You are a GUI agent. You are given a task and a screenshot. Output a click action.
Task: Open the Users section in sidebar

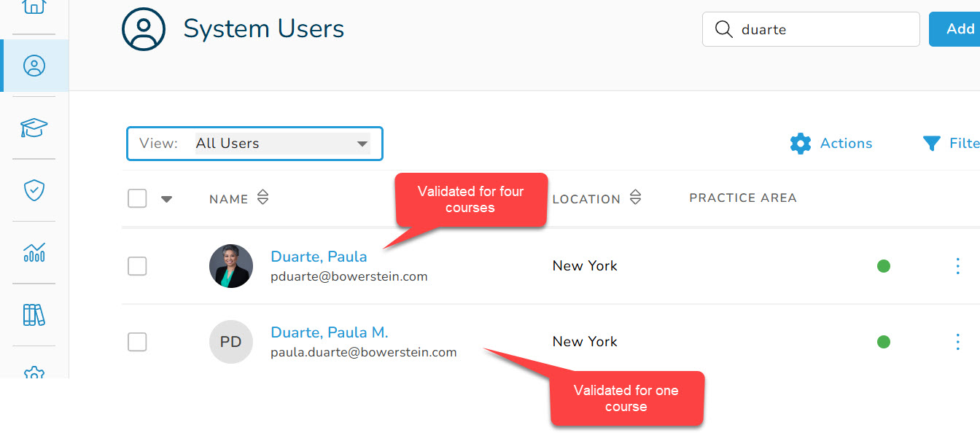click(x=34, y=66)
